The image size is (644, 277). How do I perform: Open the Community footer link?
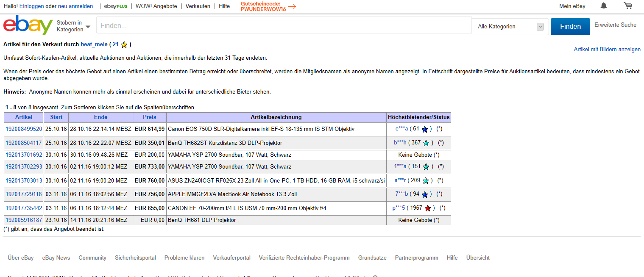92,258
